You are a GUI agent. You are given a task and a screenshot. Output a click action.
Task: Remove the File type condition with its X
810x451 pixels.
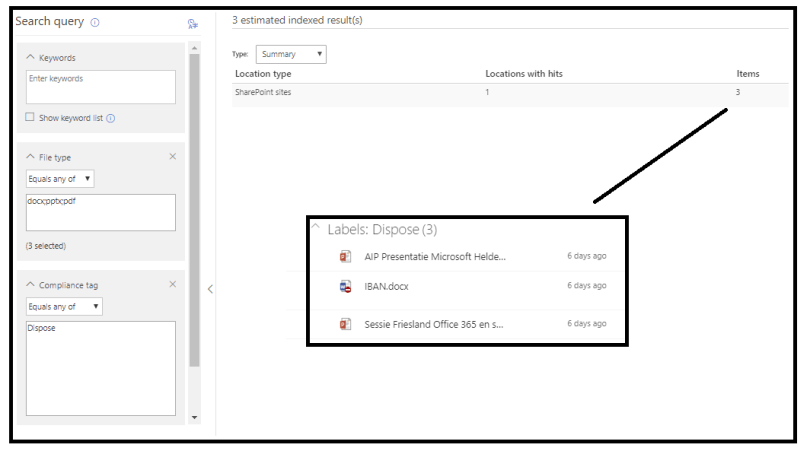click(x=173, y=157)
